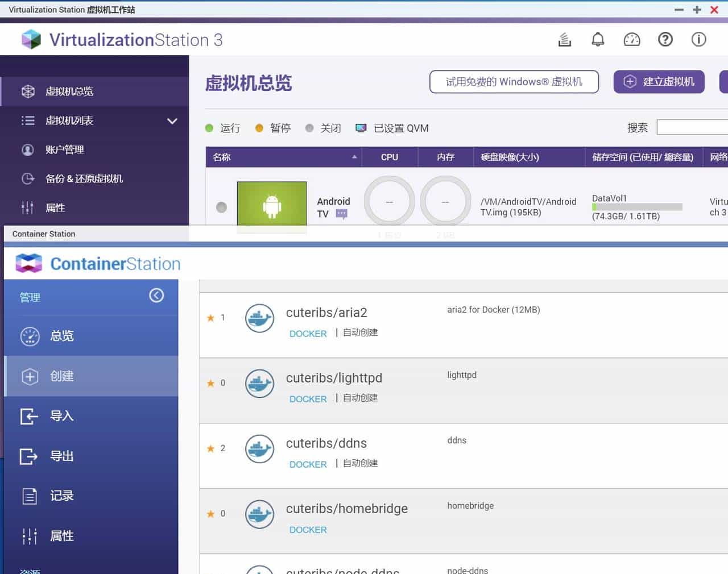Toggle star on cuteribs/lighttpd image
Viewport: 728px width, 574px height.
[x=211, y=383]
